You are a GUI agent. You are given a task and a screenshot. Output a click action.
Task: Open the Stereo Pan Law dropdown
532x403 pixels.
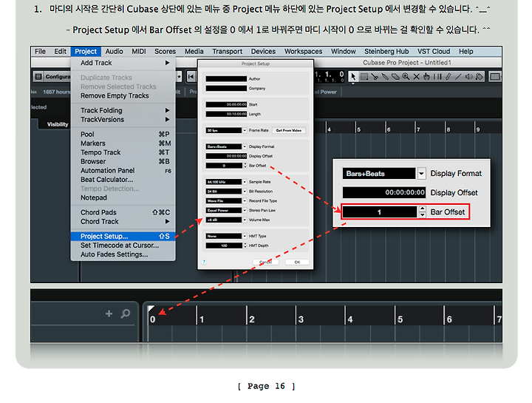(x=245, y=211)
